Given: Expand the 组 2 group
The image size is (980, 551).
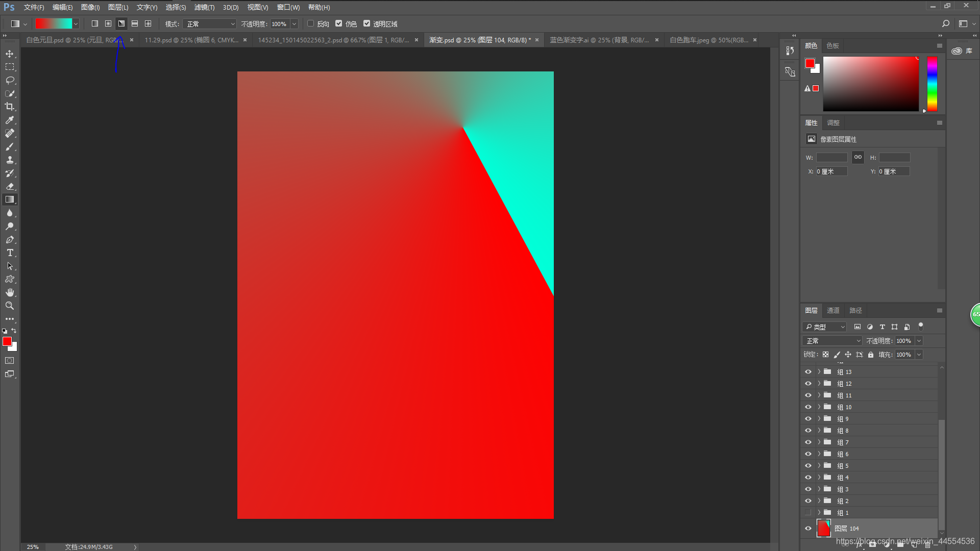Looking at the screenshot, I should coord(819,501).
